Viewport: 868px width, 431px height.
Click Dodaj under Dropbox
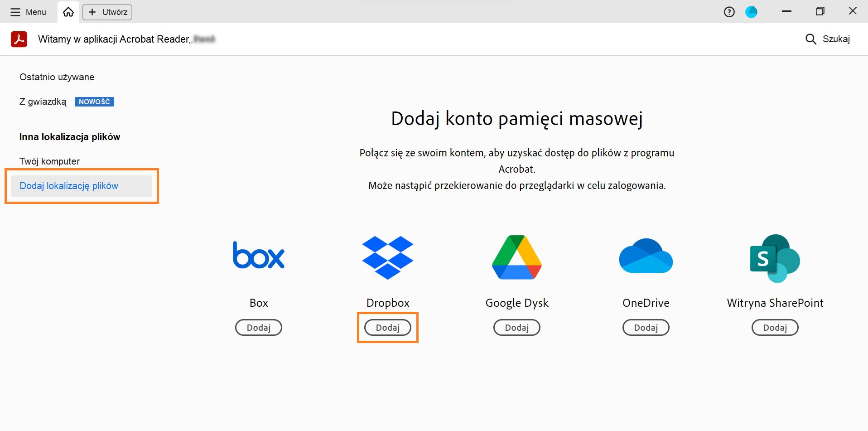tap(387, 327)
